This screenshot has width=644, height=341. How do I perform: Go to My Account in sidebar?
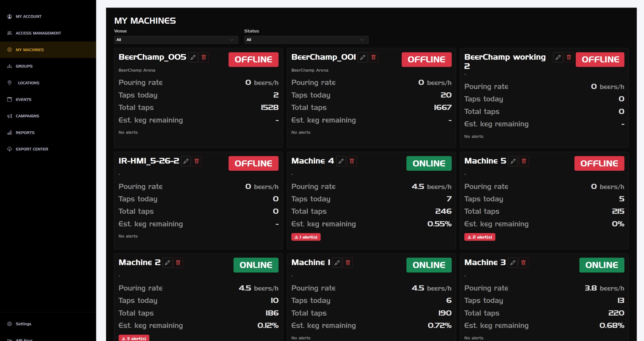[x=48, y=16]
